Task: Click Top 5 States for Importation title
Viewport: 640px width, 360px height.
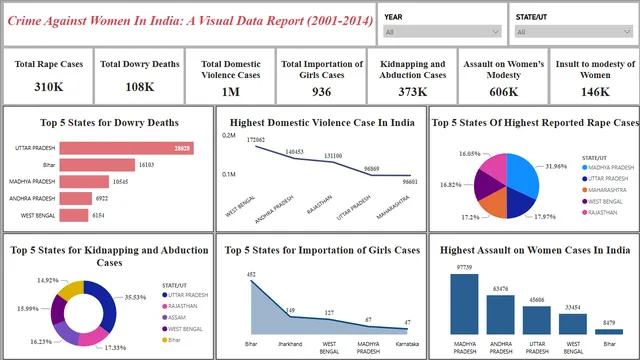Action: click(x=322, y=250)
